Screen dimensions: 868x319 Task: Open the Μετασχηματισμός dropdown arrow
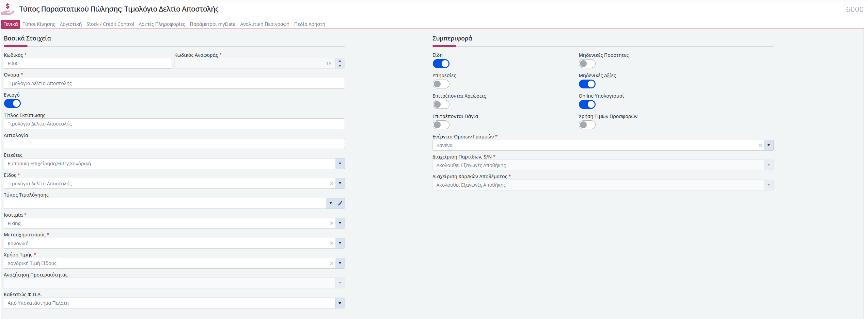340,244
